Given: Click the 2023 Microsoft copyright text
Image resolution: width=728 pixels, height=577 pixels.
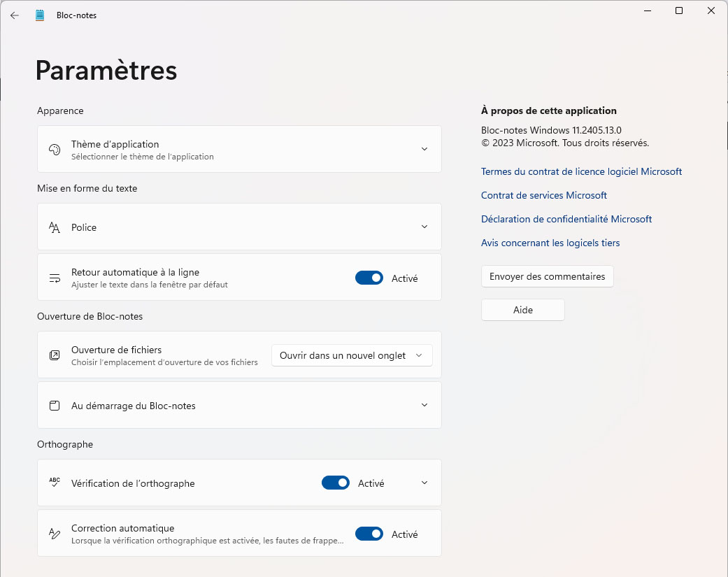Looking at the screenshot, I should pos(565,143).
